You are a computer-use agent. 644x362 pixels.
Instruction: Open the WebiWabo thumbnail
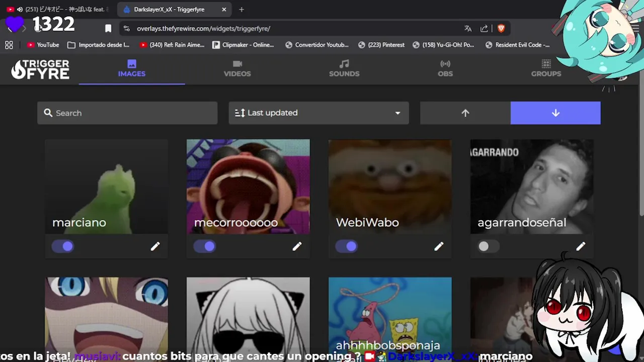click(390, 187)
